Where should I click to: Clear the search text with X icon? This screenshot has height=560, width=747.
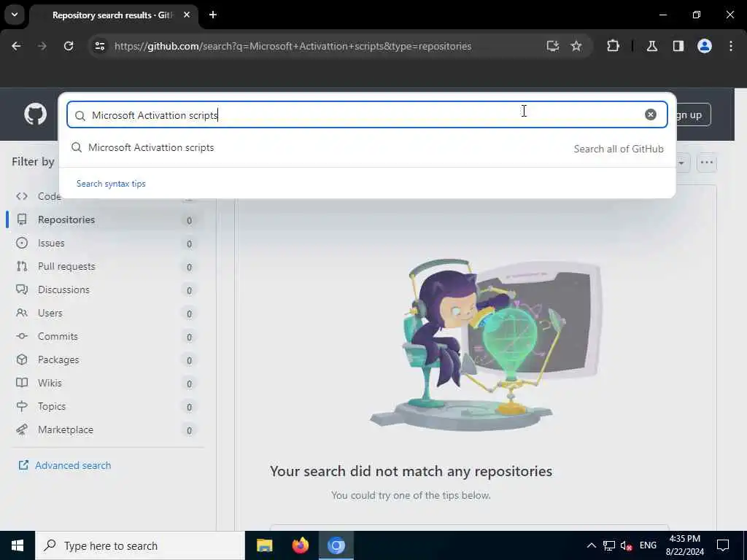coord(650,114)
